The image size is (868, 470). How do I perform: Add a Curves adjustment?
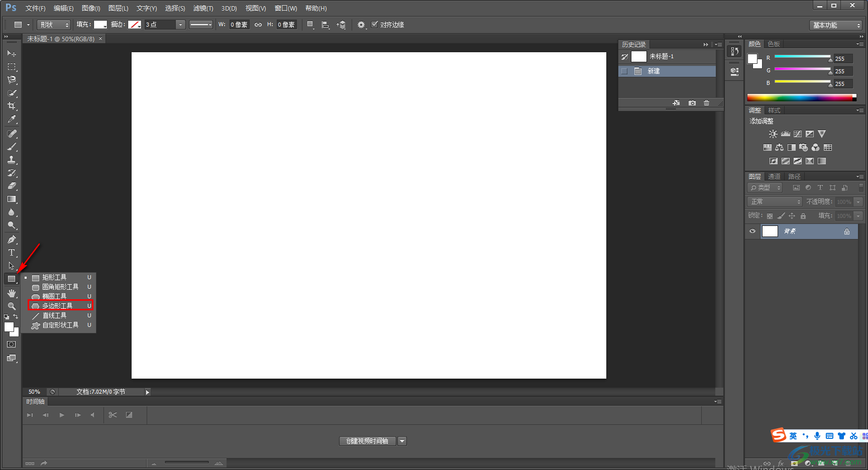(798, 134)
